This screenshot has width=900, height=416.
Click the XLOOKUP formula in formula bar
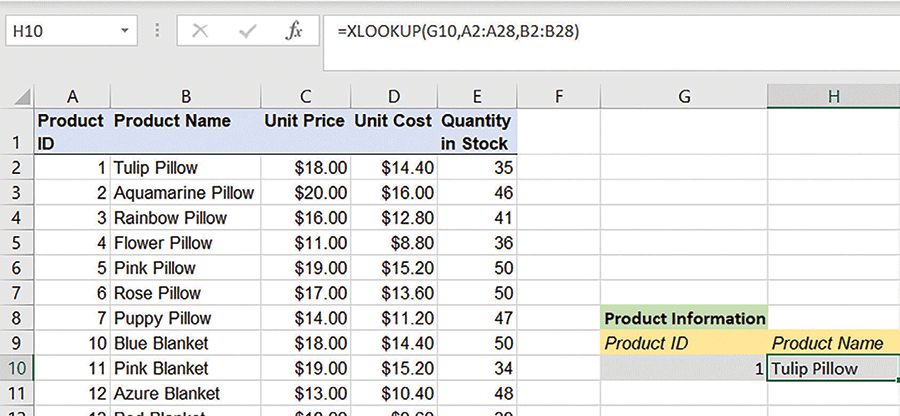click(458, 31)
